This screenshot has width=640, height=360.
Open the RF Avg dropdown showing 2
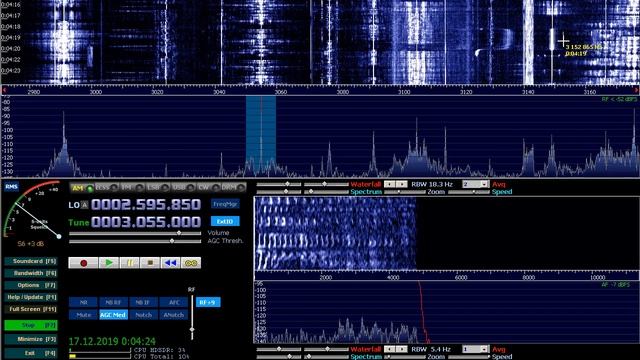(476, 184)
